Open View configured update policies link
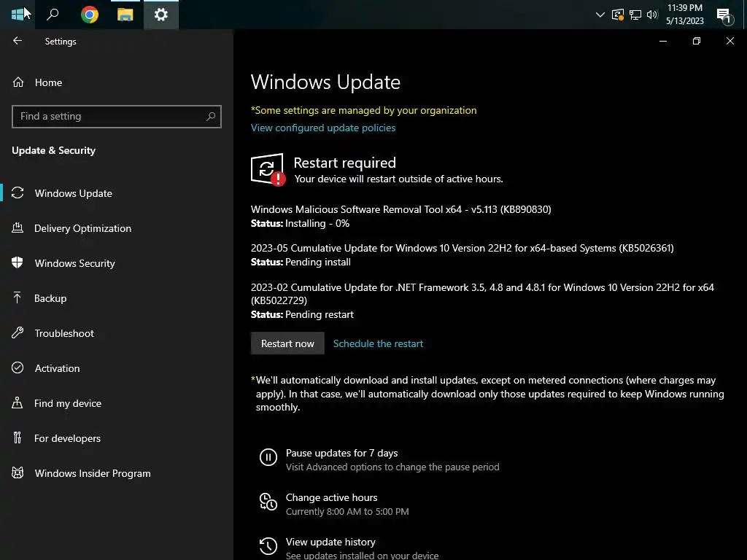747x560 pixels. 323,128
